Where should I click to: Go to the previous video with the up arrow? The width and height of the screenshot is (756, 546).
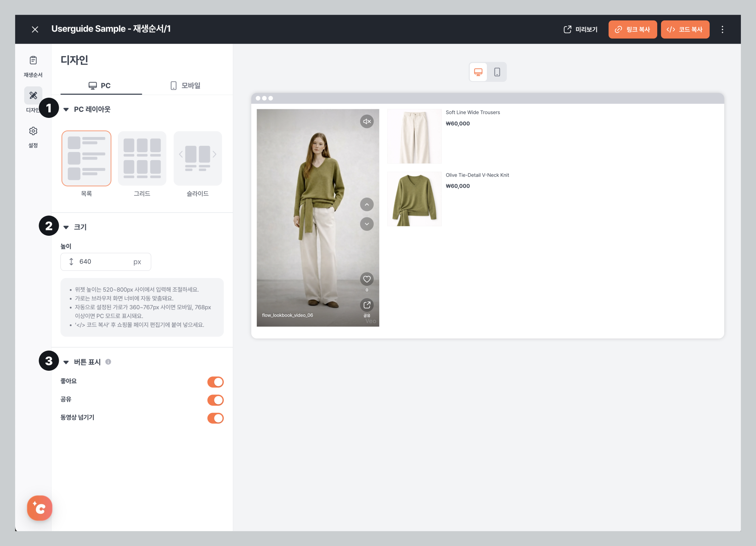tap(367, 204)
